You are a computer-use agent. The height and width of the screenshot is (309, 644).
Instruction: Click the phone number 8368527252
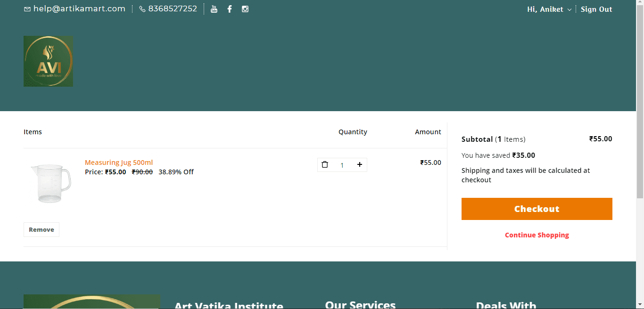[x=173, y=8]
